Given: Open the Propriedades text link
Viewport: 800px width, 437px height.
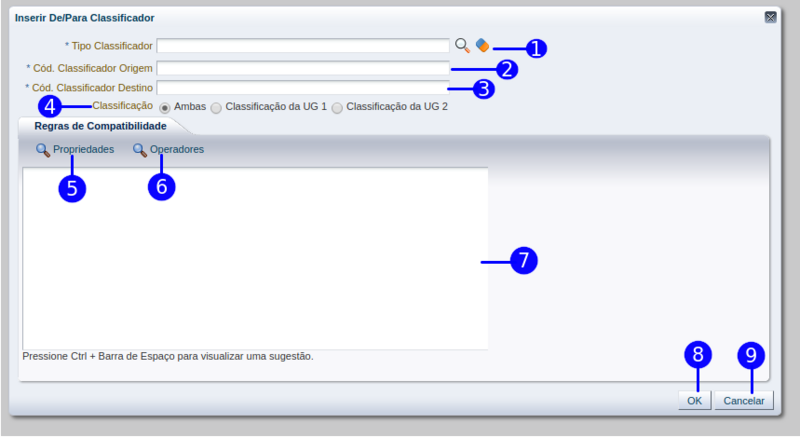Looking at the screenshot, I should pos(84,149).
